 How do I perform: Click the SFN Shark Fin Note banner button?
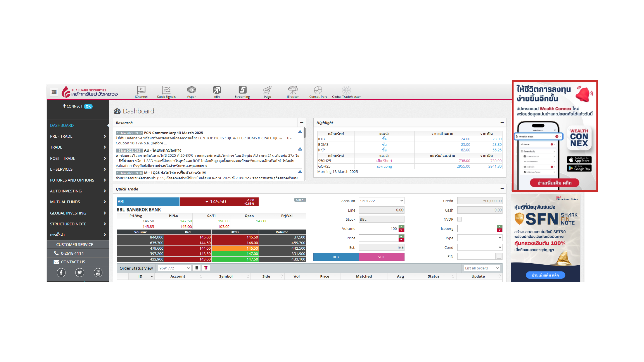click(545, 275)
